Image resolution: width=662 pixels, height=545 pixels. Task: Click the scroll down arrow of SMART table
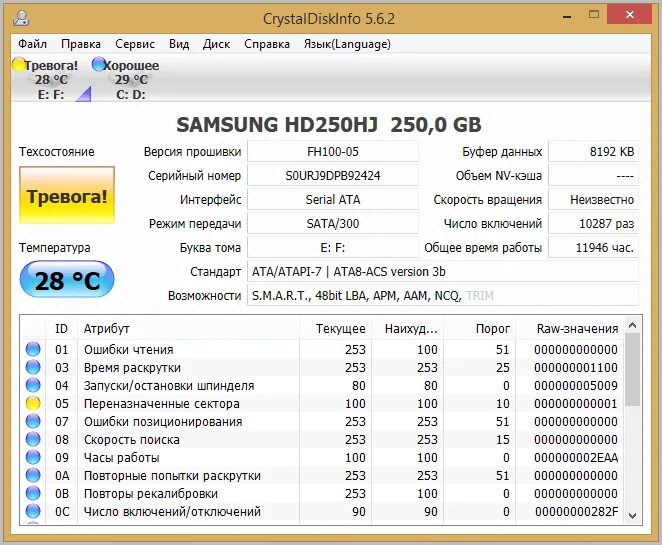[x=632, y=515]
